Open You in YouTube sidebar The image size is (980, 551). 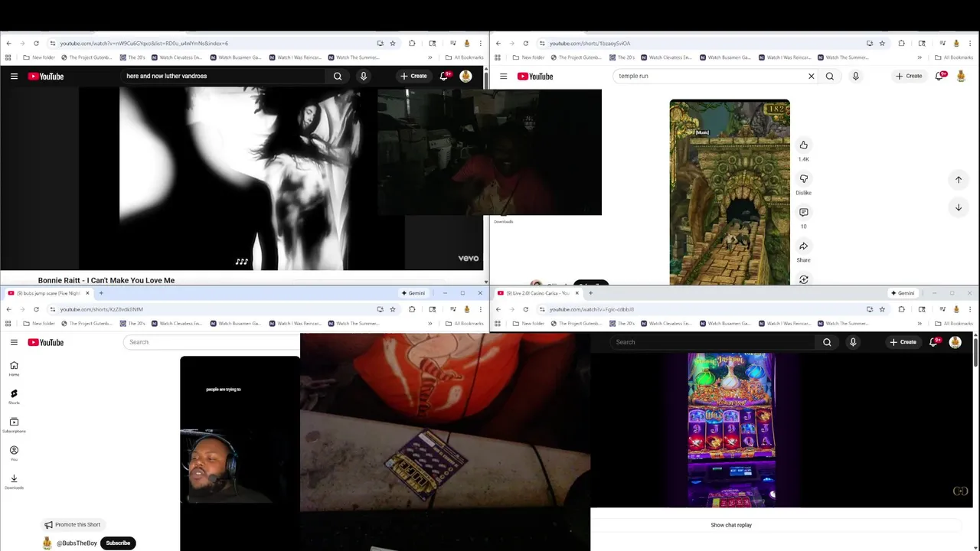coord(14,453)
